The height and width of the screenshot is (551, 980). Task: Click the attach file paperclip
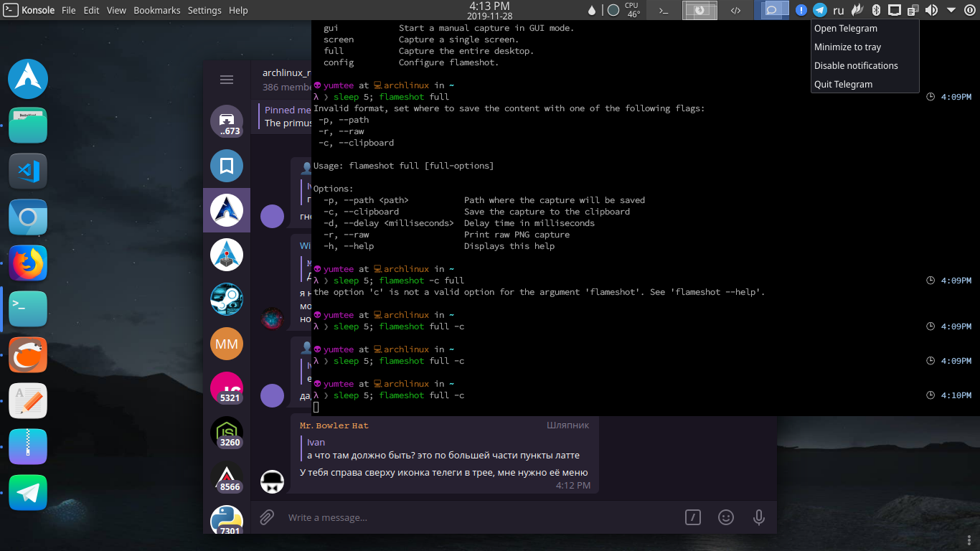[x=267, y=517]
